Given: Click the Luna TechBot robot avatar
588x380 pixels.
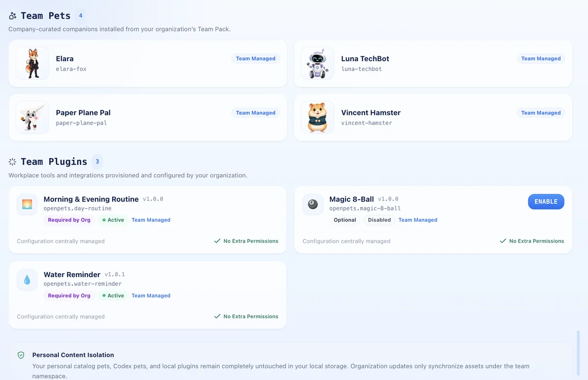Looking at the screenshot, I should pos(318,63).
